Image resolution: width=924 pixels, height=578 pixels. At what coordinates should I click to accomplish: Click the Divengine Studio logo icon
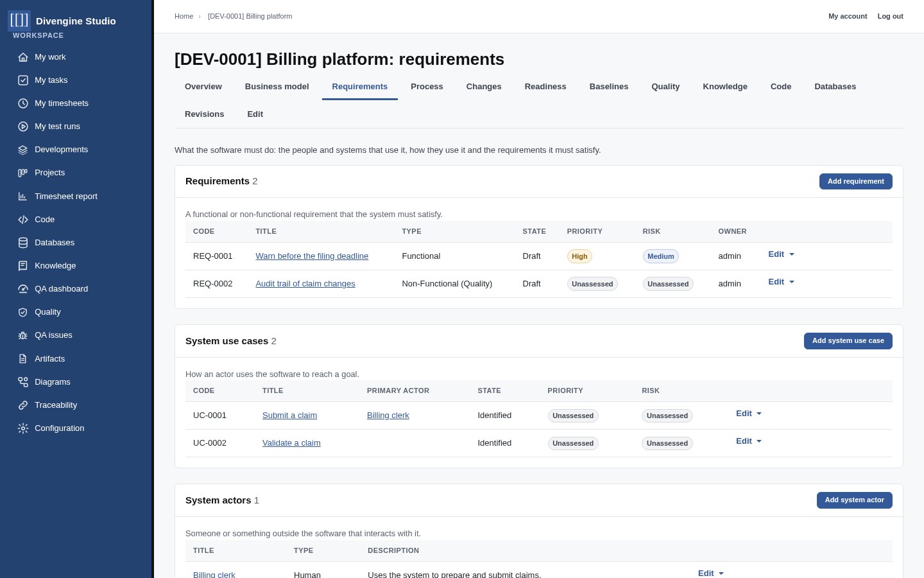click(19, 21)
